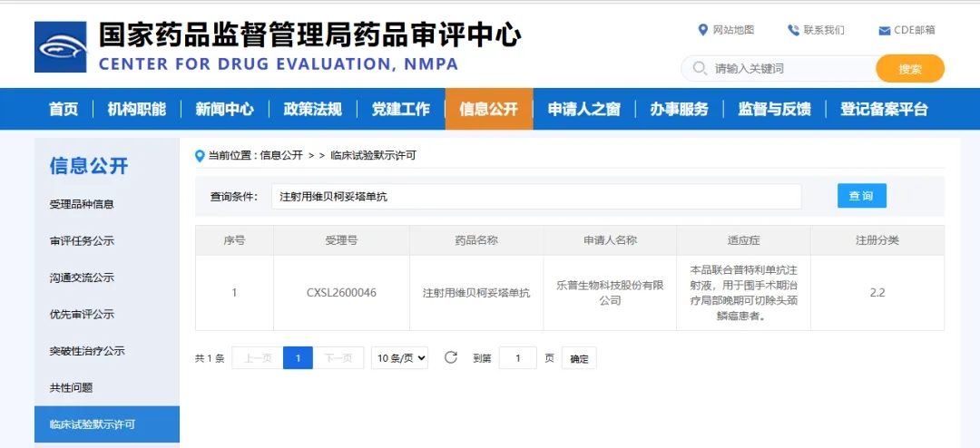Screen dimensions: 980x448
Task: Click the blue 查询 button
Action: pyautogui.click(x=861, y=196)
